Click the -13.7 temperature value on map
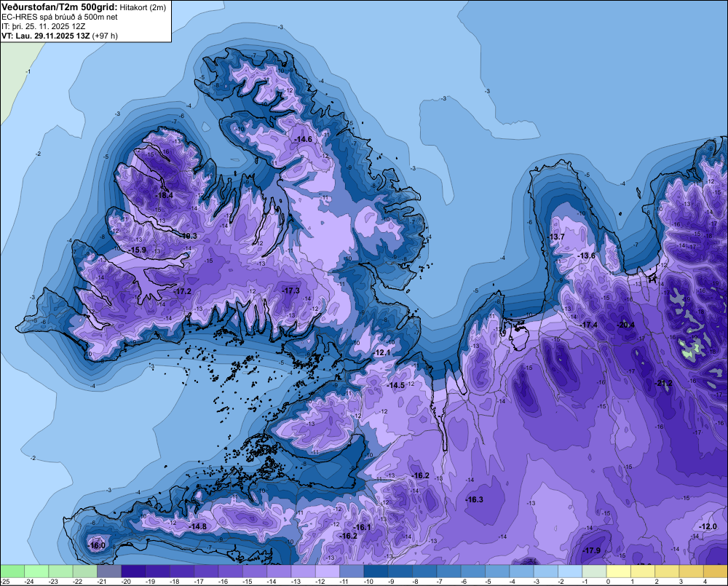Image resolution: width=728 pixels, height=586 pixels. pos(555,237)
